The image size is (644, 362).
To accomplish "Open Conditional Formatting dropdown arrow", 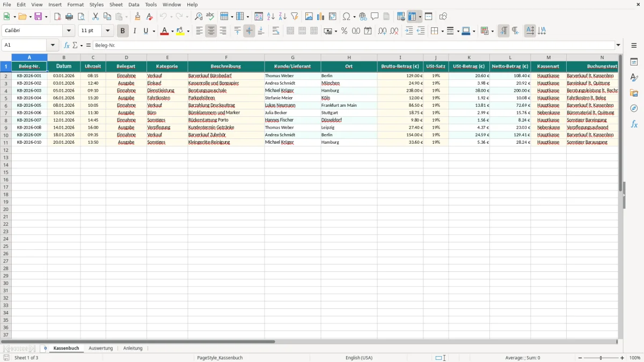I will pos(492,31).
